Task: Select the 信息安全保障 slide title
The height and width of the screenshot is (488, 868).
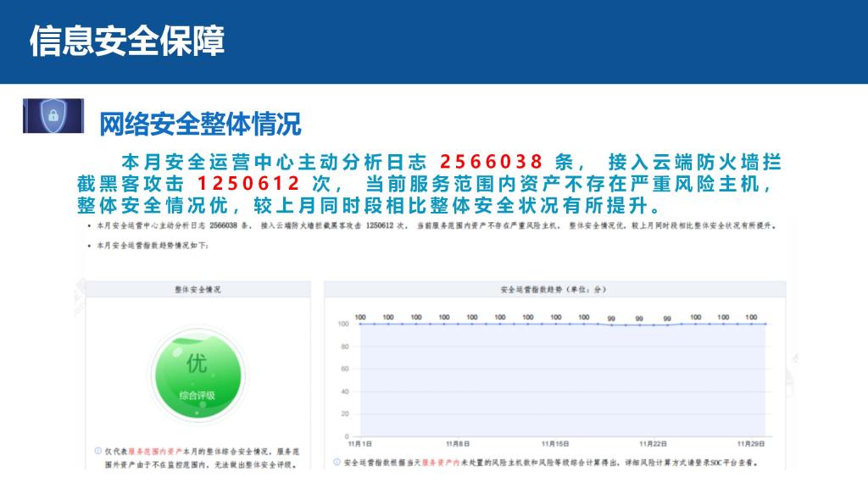Action: click(127, 42)
